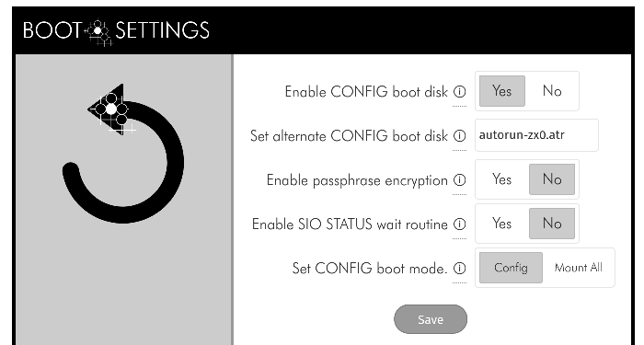Screen dimensions: 644x345
Task: Open the passphrase encryption info icon
Action: coord(460,180)
